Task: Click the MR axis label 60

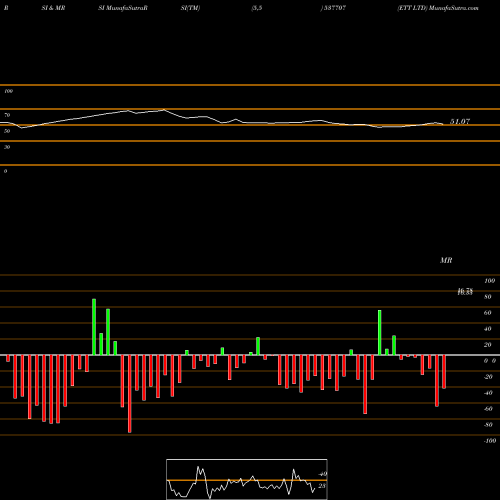Action: 487,313
